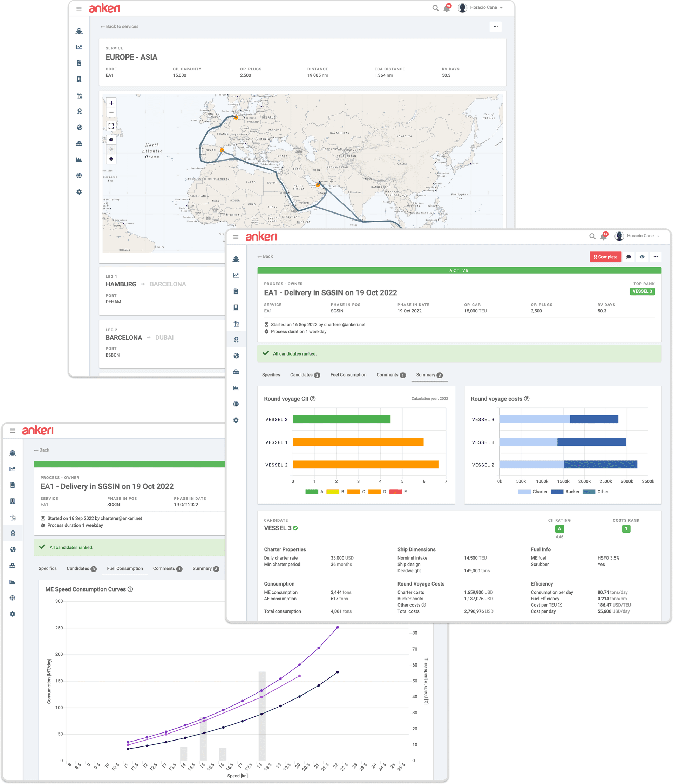Click the Back link in the Summary window
The width and height of the screenshot is (673, 784).
265,257
